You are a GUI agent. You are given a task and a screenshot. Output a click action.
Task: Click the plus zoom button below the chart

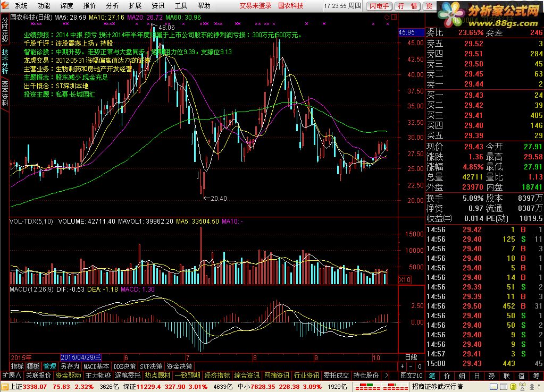pyautogui.click(x=402, y=367)
